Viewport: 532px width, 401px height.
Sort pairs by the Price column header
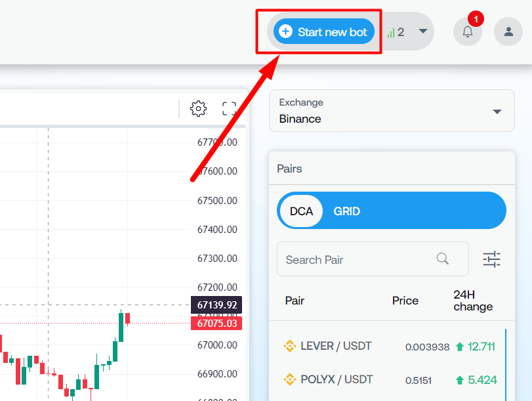point(405,301)
